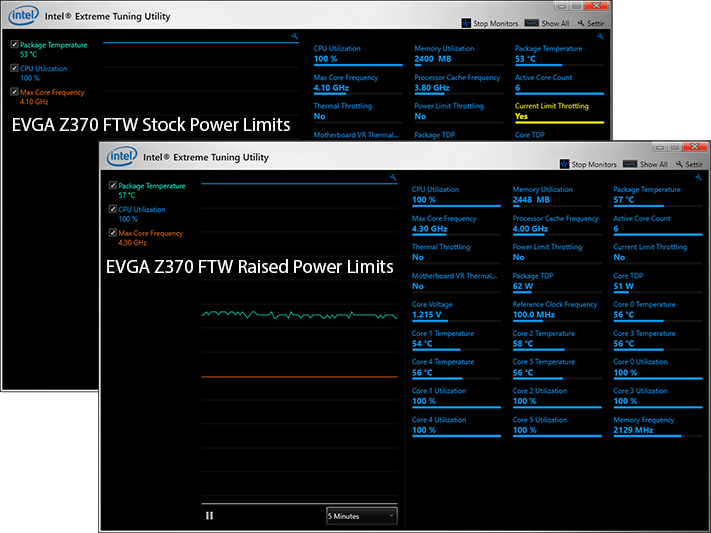711x533 pixels.
Task: Click Current Limit Throttling No, front window
Action: click(x=657, y=253)
